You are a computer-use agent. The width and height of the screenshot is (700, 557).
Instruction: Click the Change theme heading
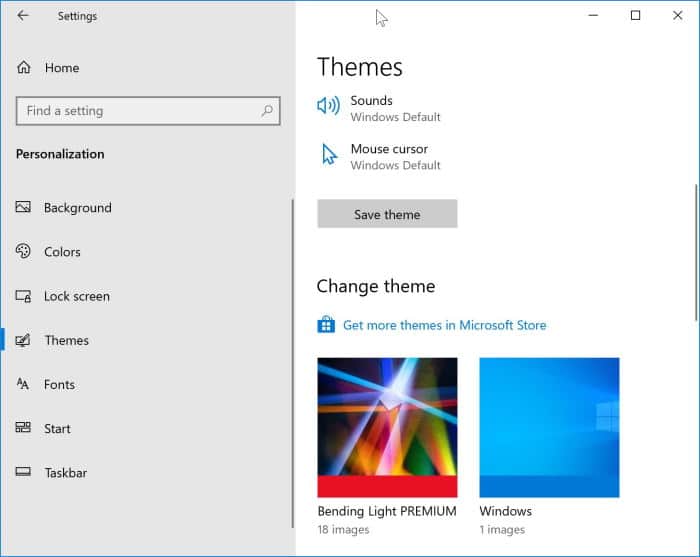(x=376, y=286)
